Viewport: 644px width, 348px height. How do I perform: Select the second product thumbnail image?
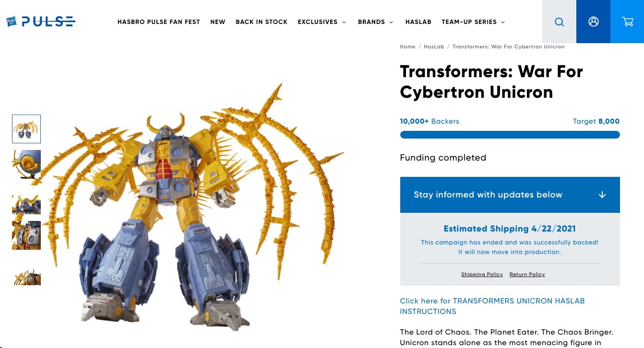26,164
